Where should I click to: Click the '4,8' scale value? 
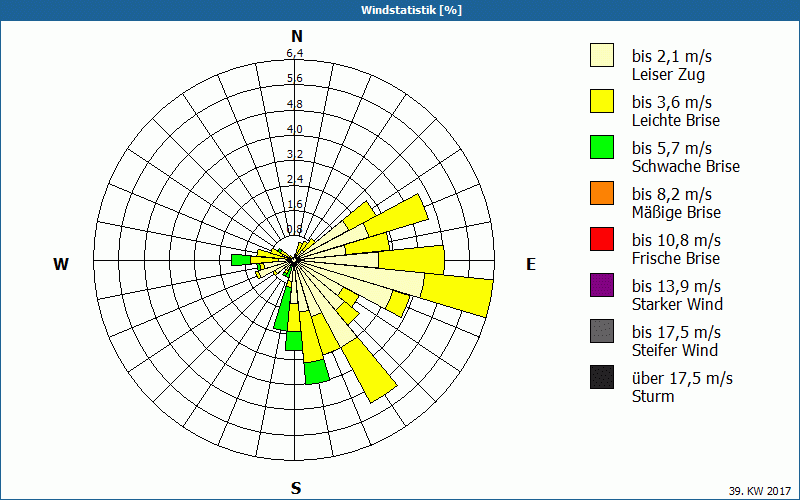(x=295, y=104)
